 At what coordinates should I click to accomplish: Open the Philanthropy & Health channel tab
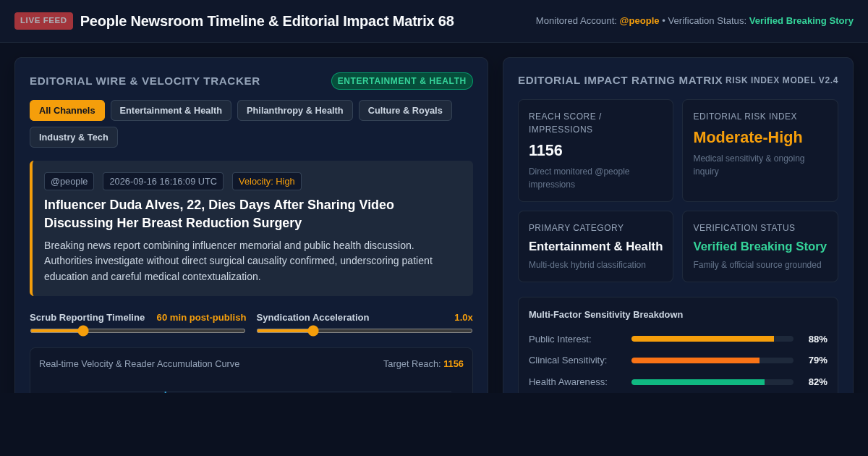click(x=295, y=110)
